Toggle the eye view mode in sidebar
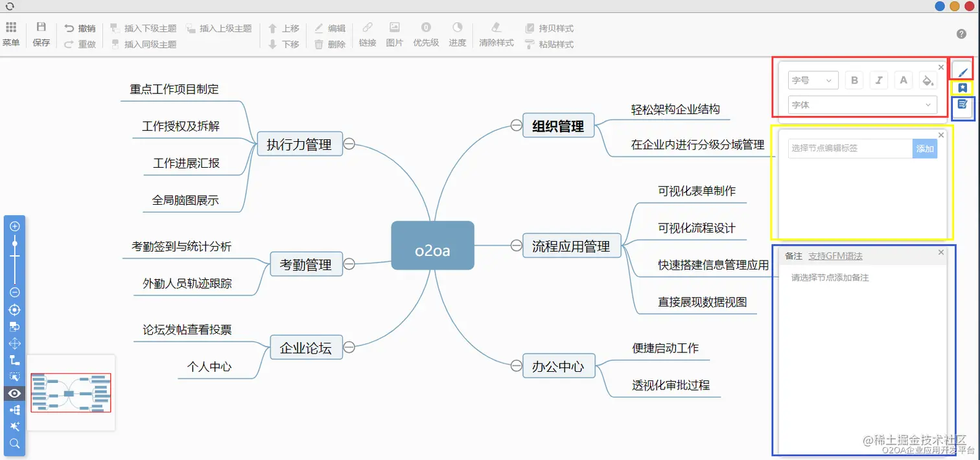This screenshot has height=460, width=980. [x=14, y=393]
